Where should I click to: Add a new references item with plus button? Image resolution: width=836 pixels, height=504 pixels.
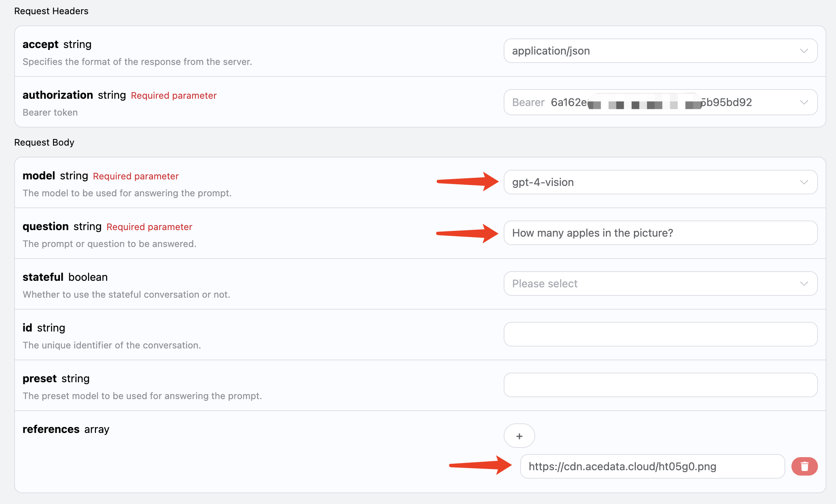click(519, 436)
